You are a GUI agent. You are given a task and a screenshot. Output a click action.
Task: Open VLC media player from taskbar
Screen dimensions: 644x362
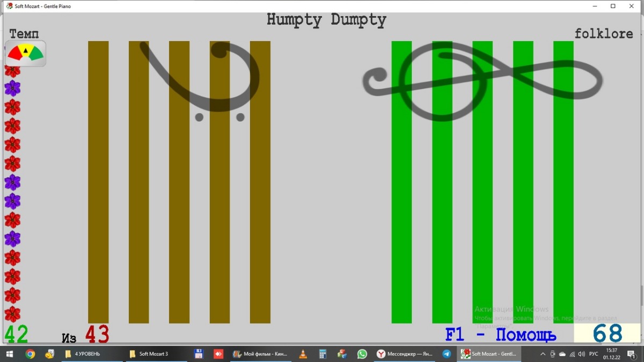[303, 354]
